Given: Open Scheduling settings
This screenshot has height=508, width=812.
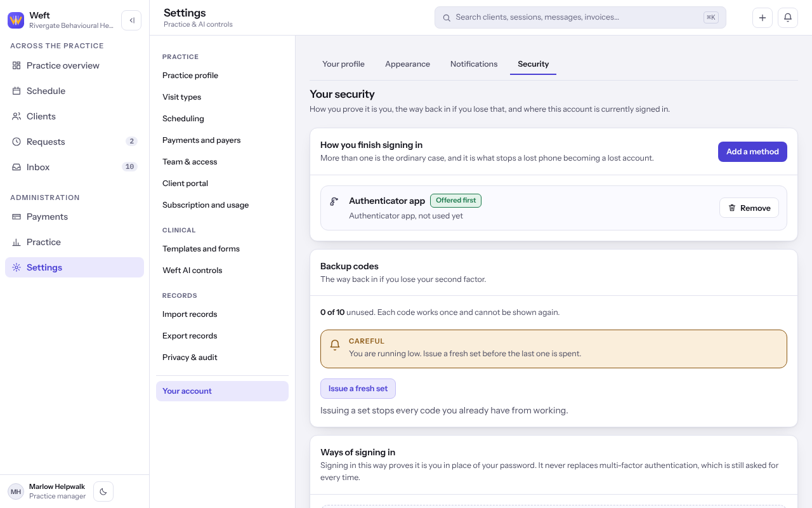Looking at the screenshot, I should (x=222, y=119).
